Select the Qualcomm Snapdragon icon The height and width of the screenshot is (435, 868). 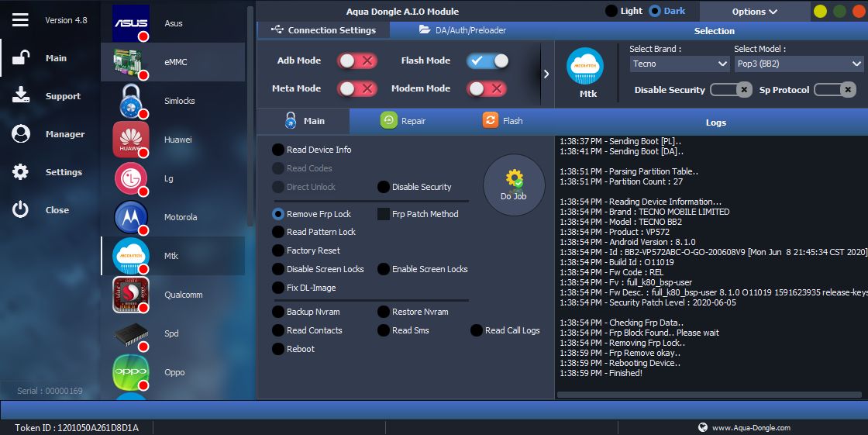131,295
